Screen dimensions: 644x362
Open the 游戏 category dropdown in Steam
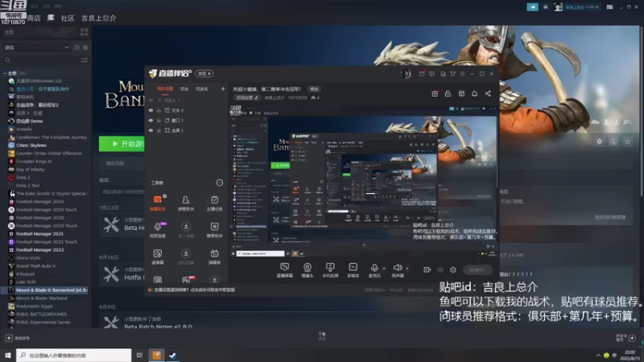36,47
